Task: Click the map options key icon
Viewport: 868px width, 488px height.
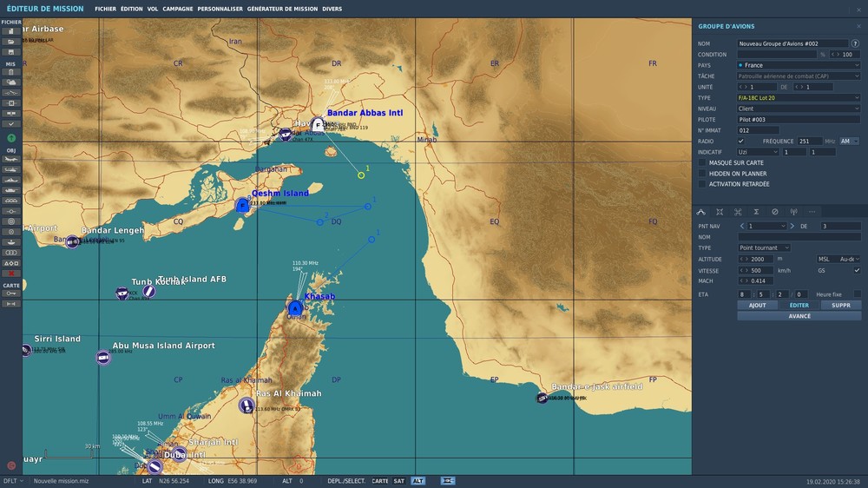Action: pos(11,293)
